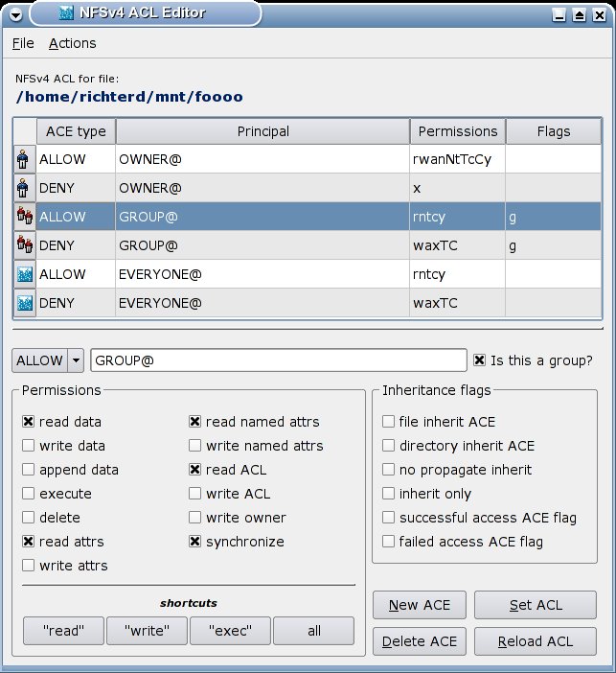Select the group icon on DENY GROUP@ row

coord(24,245)
